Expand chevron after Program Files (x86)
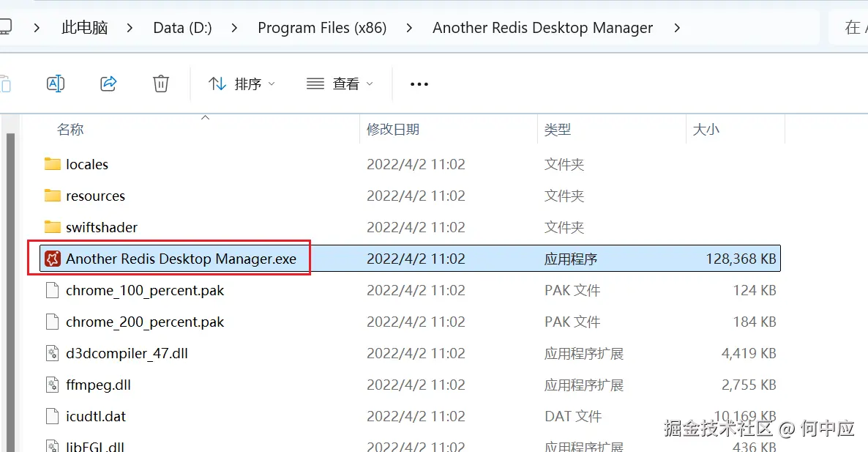The height and width of the screenshot is (452, 868). point(410,28)
